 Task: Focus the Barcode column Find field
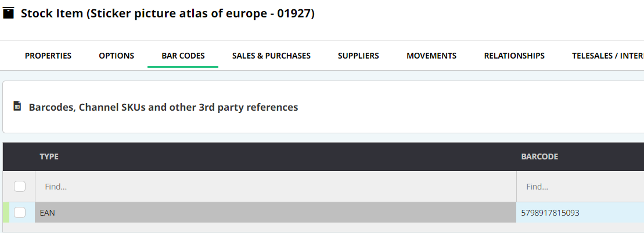pyautogui.click(x=580, y=187)
